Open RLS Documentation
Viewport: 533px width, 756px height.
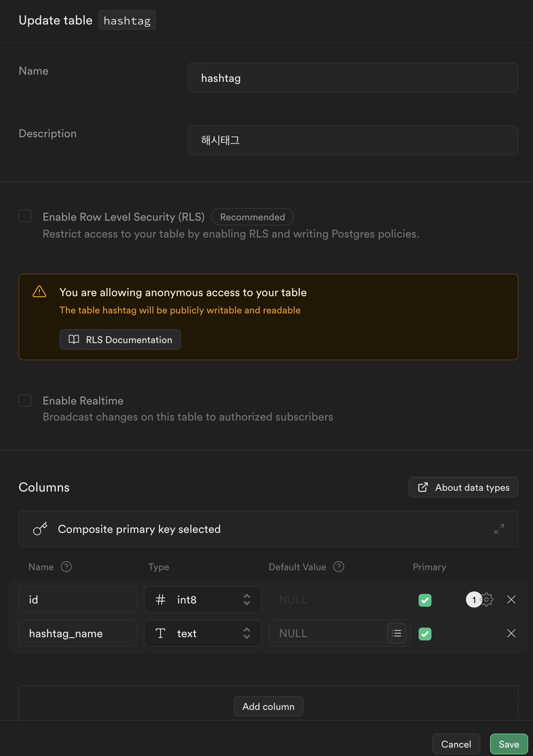[120, 339]
